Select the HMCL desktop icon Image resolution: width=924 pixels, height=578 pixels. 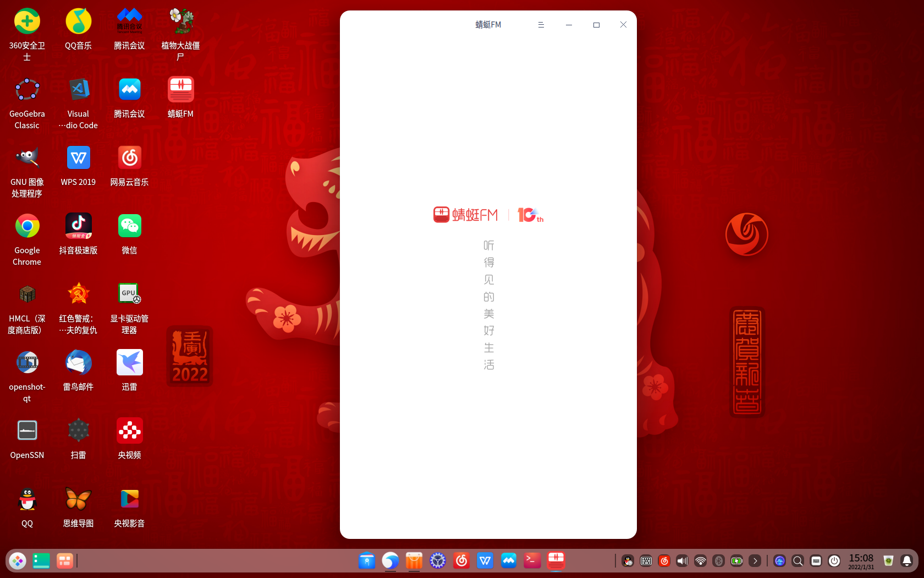pos(27,308)
